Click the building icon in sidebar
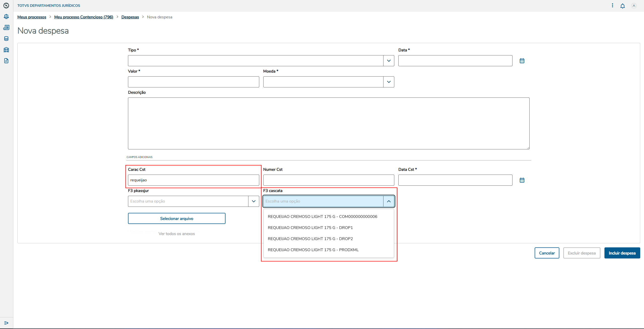Viewport: 644px width, 329px height. coord(6,50)
